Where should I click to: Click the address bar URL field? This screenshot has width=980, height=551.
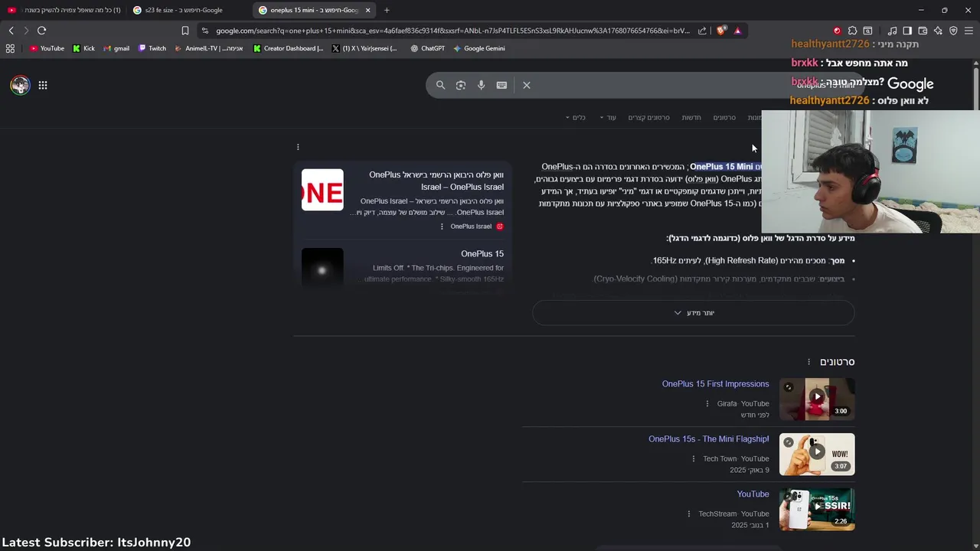coord(452,31)
